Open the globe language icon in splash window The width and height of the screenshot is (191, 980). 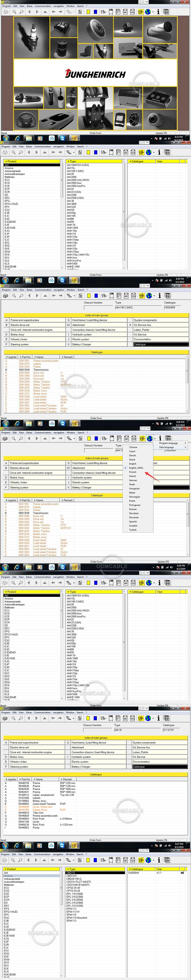(x=148, y=12)
